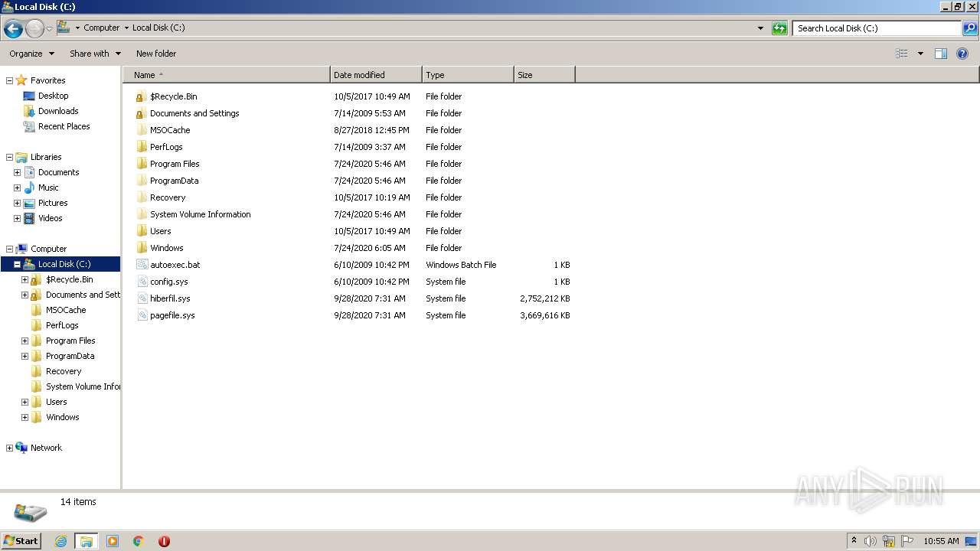Select MSOCache in the navigation tree
The height and width of the screenshot is (551, 980).
[x=66, y=310]
